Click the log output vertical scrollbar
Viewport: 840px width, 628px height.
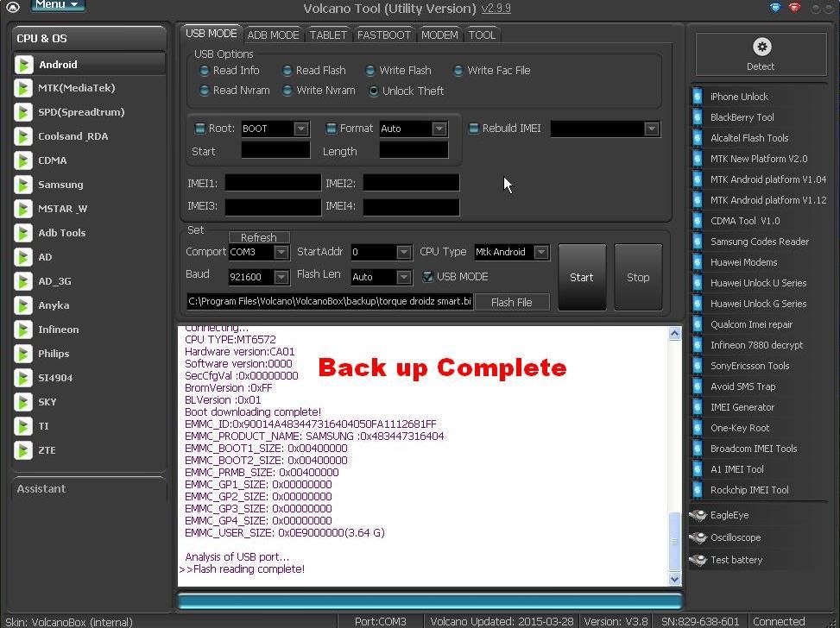pos(675,455)
